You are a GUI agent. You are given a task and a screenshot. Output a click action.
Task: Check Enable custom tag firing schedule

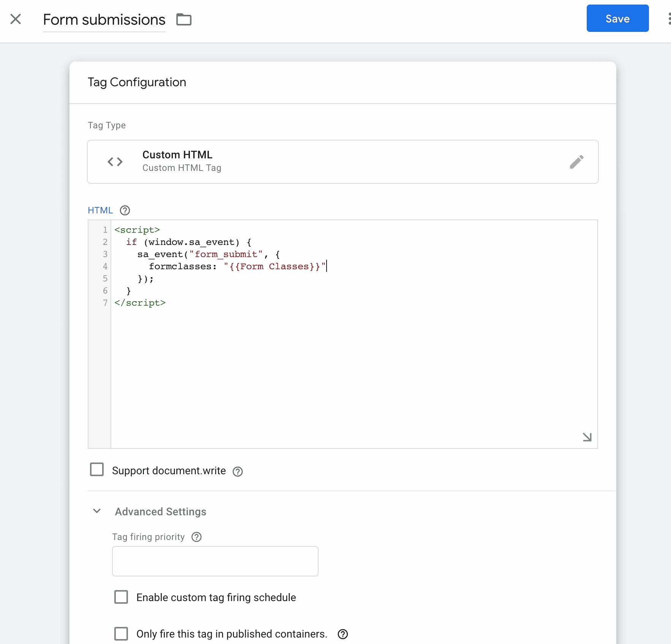(121, 597)
